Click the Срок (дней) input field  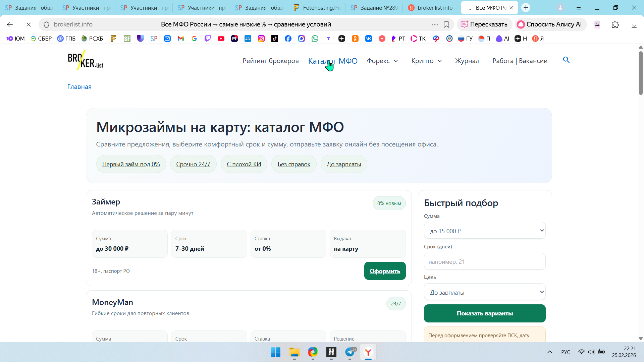(485, 261)
